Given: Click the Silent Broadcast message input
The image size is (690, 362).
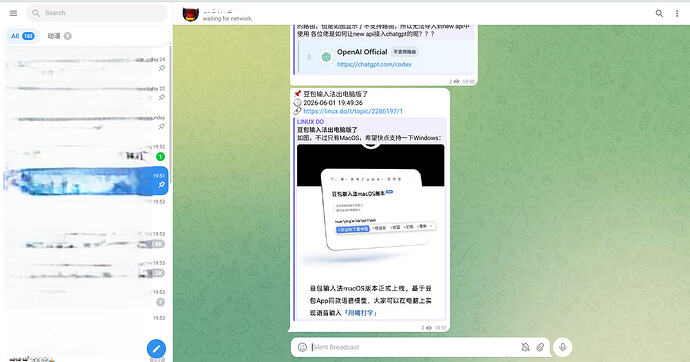Looking at the screenshot, I should (414, 347).
